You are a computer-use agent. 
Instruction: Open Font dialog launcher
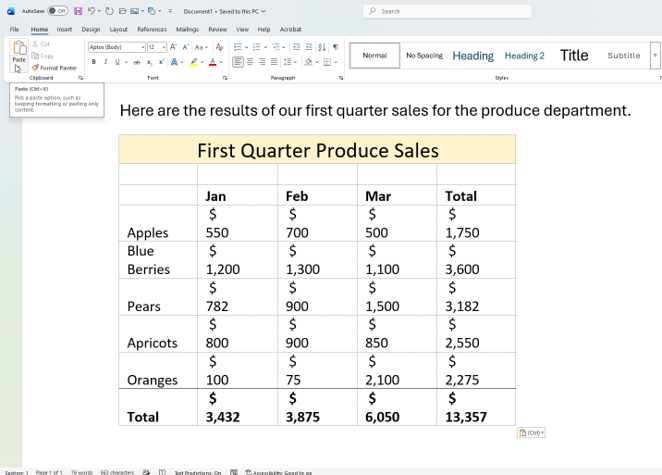(x=225, y=78)
